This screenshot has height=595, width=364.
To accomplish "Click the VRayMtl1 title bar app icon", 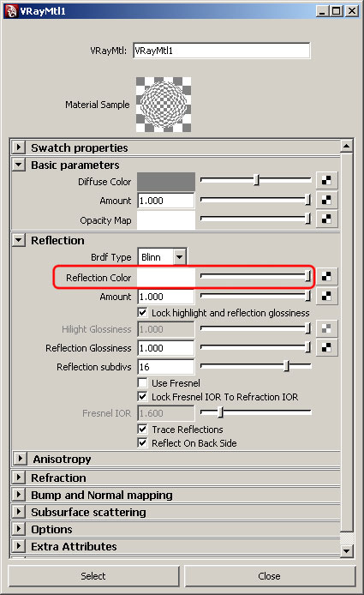I will (10, 11).
